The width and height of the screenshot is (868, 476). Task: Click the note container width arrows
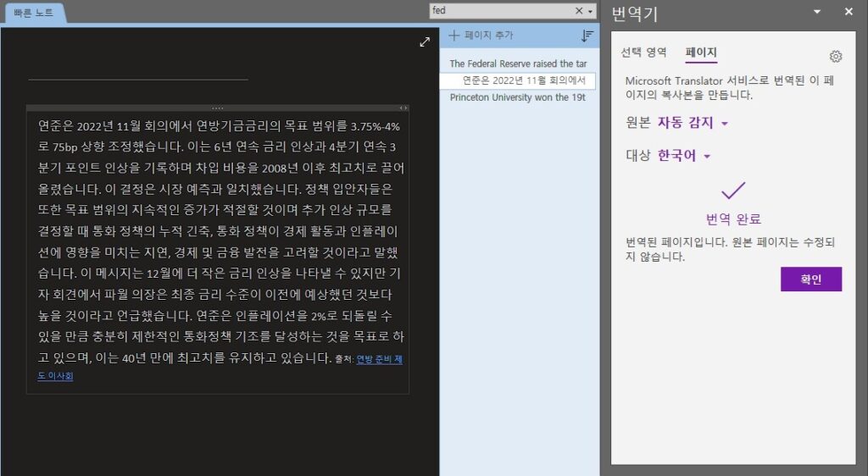(403, 108)
